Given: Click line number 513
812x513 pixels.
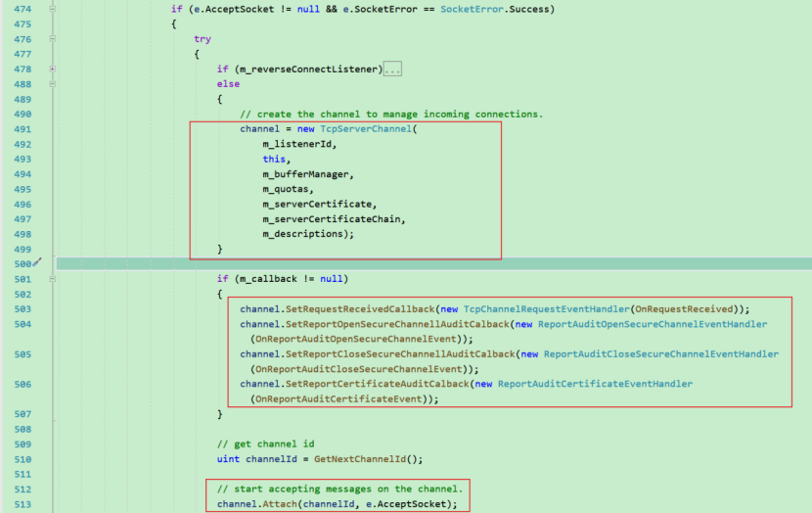Looking at the screenshot, I should (23, 504).
